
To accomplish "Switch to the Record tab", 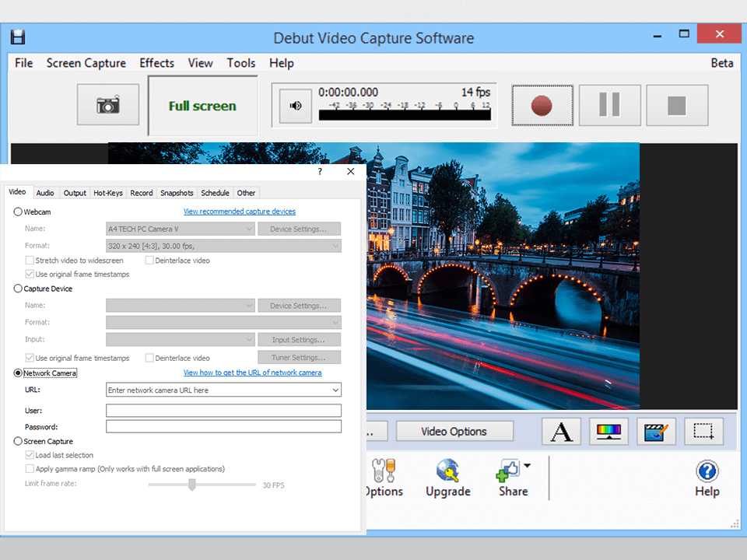I will [142, 193].
